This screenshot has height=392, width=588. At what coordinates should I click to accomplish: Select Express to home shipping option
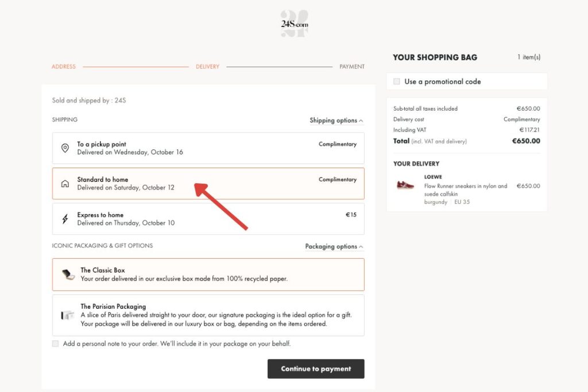coord(208,219)
